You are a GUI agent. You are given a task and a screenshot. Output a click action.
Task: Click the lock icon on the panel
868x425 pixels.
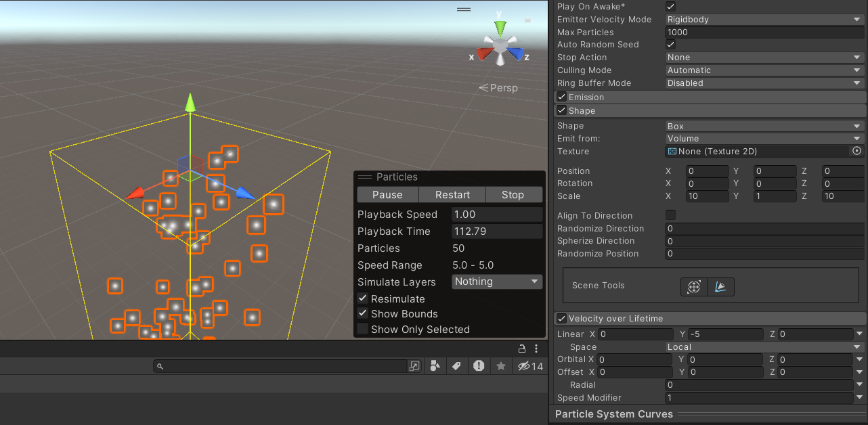point(522,349)
